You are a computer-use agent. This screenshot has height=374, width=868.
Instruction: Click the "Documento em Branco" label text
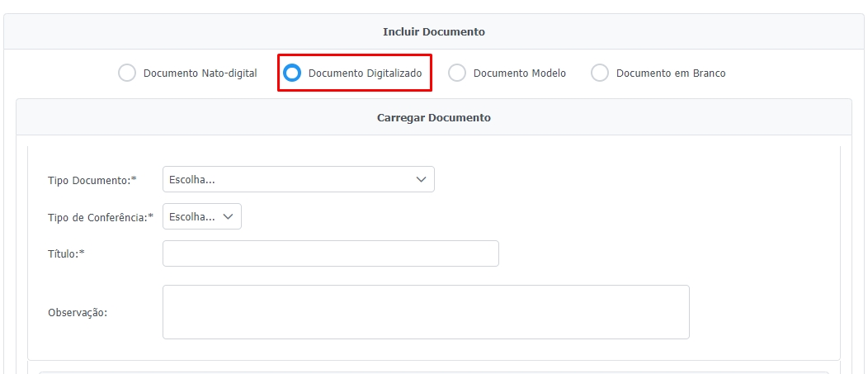(670, 73)
